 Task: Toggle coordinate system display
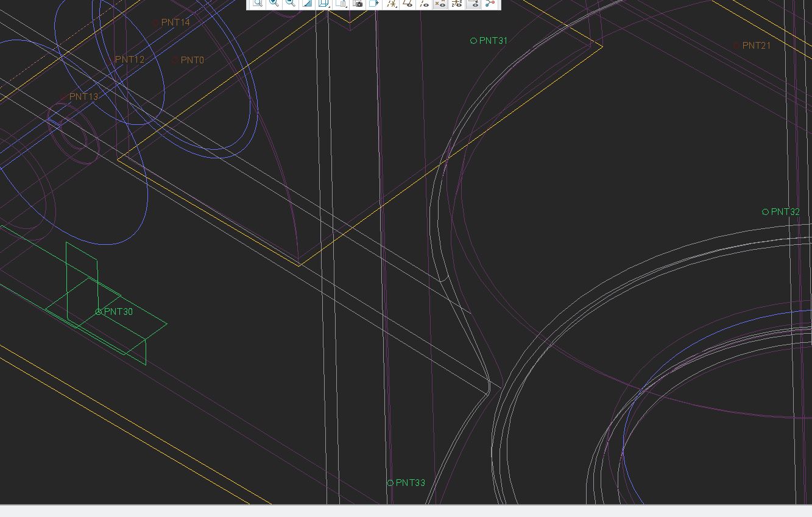point(457,3)
